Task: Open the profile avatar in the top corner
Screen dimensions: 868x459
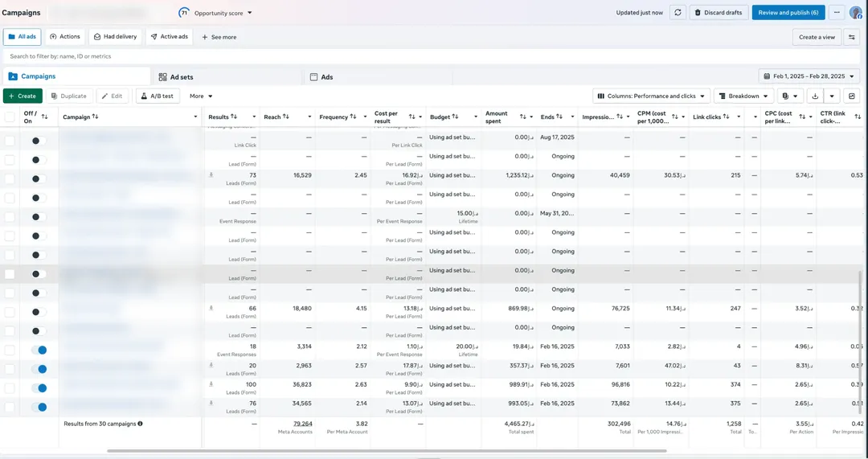Action: coord(855,13)
